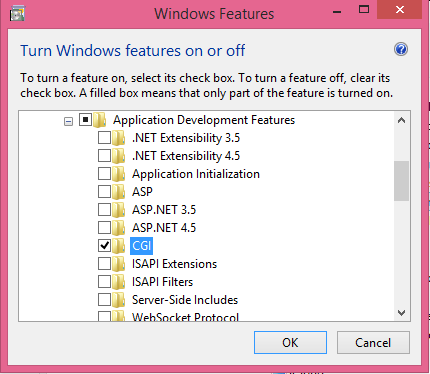Select the ISAPI Extensions label

[174, 264]
